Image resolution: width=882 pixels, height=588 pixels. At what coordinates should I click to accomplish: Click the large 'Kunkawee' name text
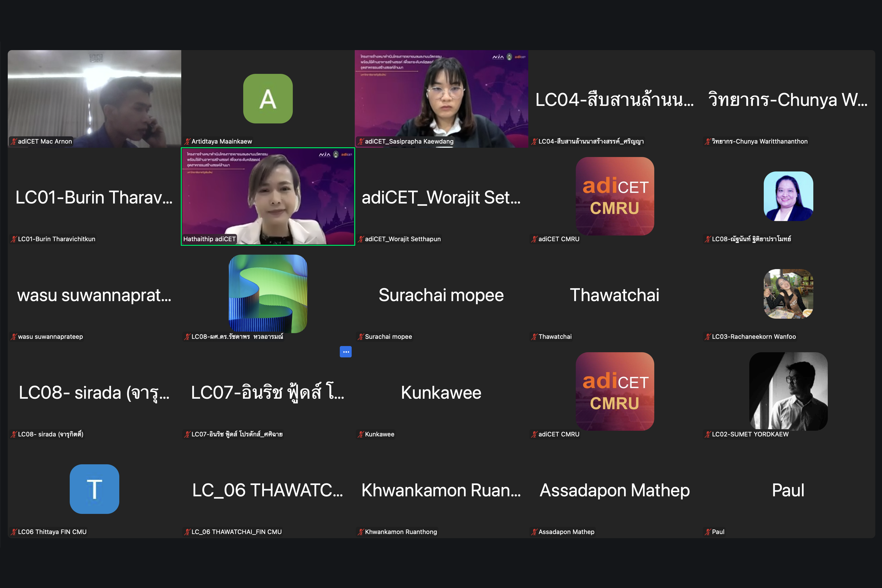coord(441,393)
